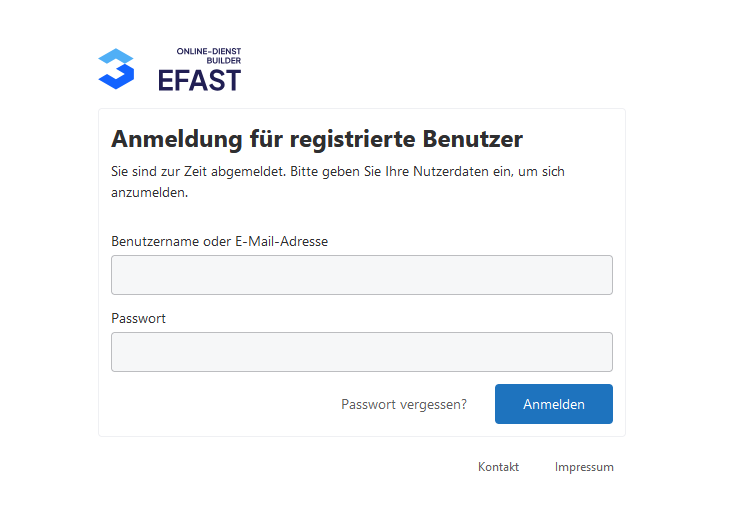Screen dimensions: 756x513
Task: Focus the Passwort input field
Action: [361, 352]
